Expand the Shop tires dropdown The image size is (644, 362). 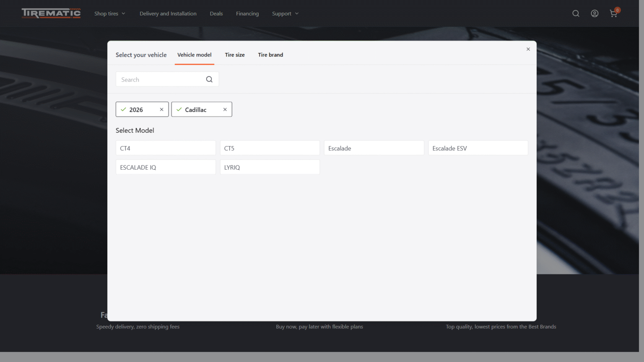(110, 13)
